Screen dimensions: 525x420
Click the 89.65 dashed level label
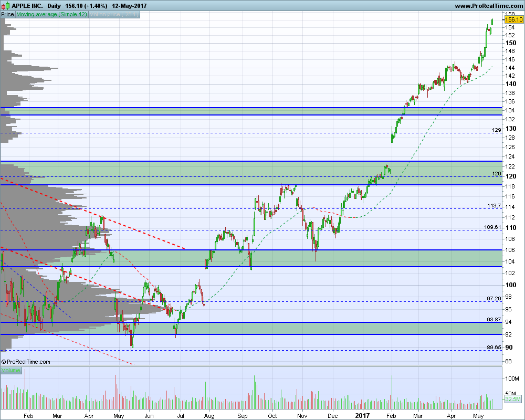tap(494, 348)
